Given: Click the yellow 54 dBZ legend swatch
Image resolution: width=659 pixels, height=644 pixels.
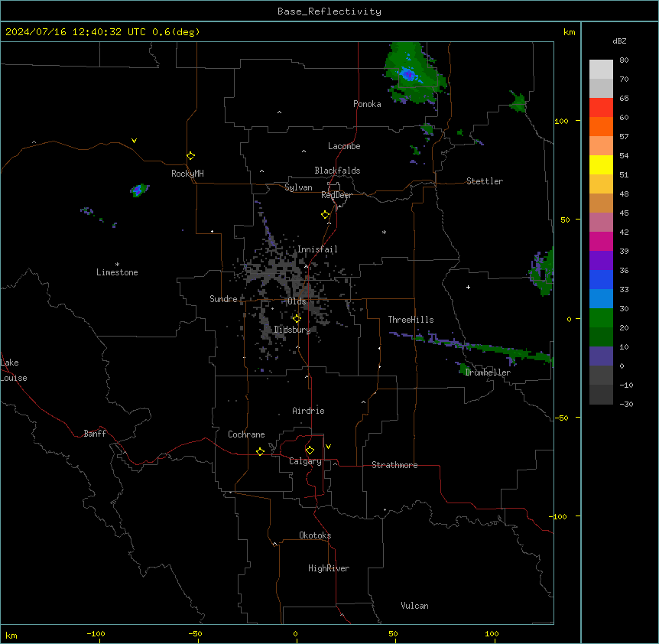Looking at the screenshot, I should 601,164.
